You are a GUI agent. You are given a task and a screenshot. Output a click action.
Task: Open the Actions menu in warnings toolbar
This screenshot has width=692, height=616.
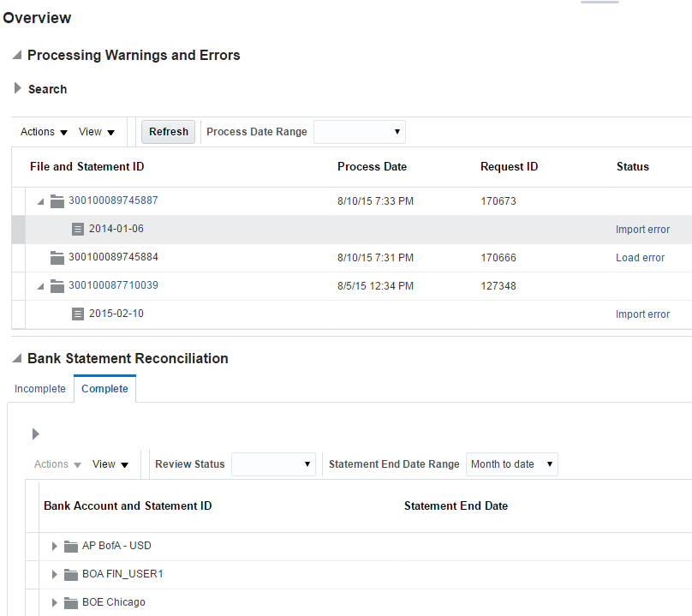tap(44, 132)
